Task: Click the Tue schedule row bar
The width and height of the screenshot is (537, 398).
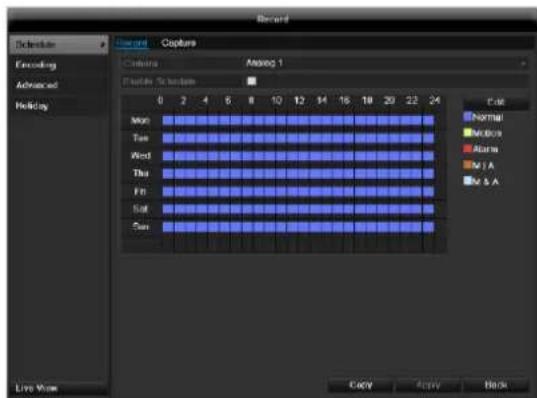Action: (x=298, y=138)
